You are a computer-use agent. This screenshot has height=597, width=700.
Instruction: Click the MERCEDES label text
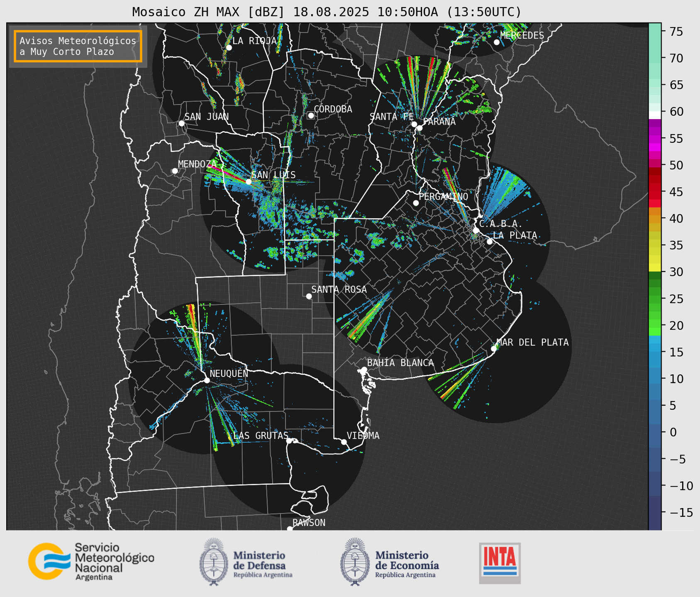coord(522,36)
